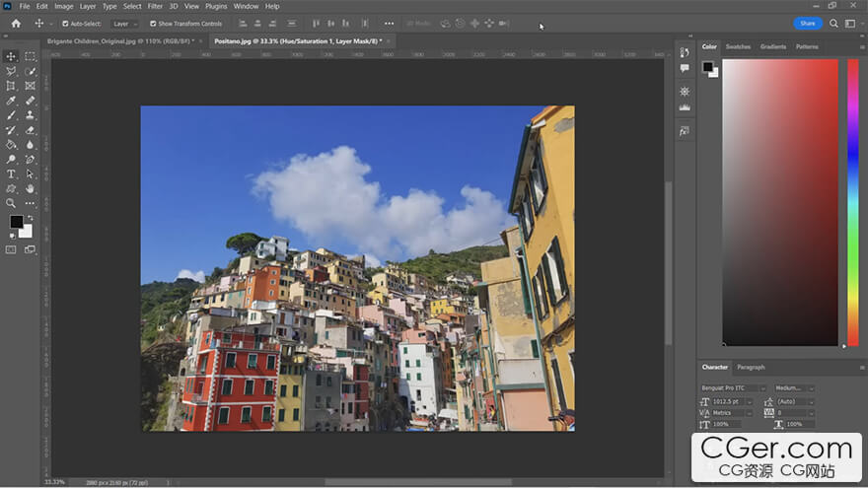The height and width of the screenshot is (488, 868).
Task: Click Align top edges button
Action: (x=316, y=24)
